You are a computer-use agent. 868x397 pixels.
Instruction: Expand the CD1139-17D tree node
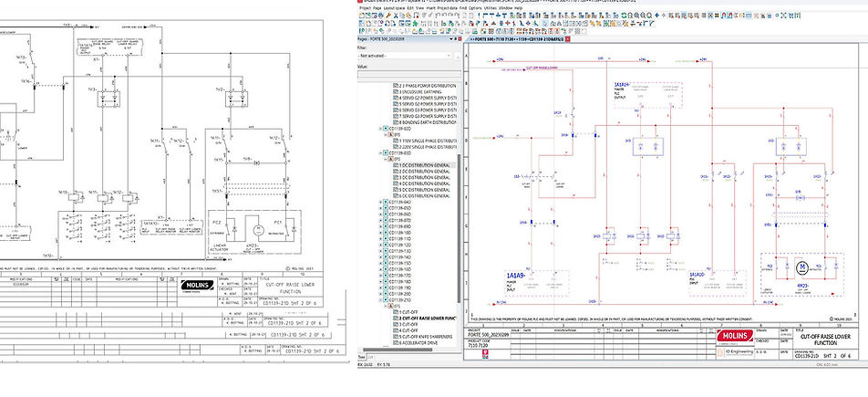[381, 275]
